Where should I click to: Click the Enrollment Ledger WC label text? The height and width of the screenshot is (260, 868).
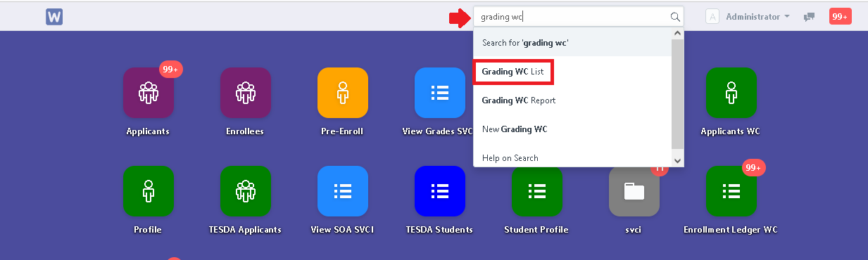coord(731,230)
